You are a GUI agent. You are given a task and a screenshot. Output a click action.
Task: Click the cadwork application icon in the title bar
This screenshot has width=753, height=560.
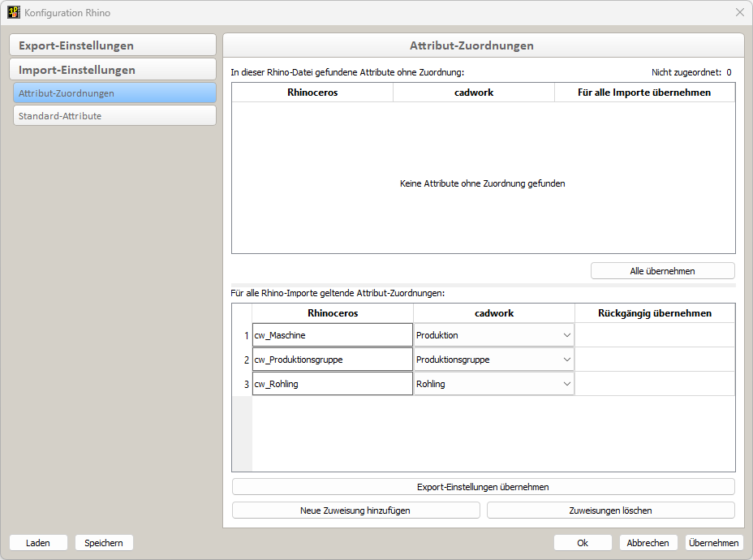click(12, 12)
